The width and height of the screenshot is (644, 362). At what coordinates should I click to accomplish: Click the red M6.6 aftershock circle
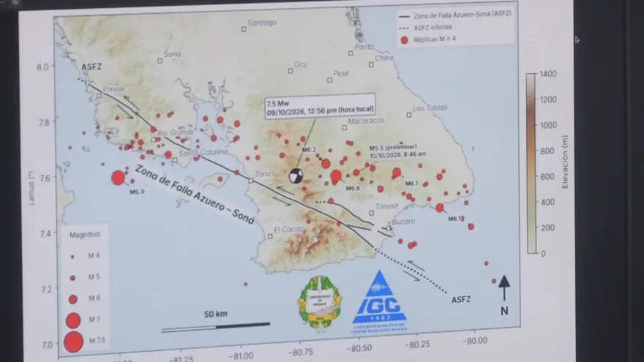[336, 176]
